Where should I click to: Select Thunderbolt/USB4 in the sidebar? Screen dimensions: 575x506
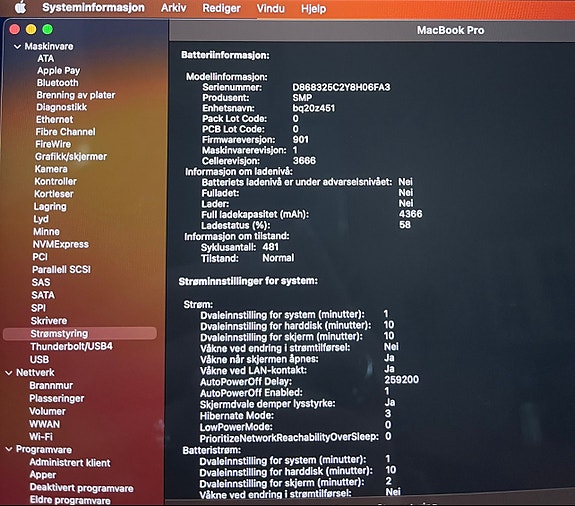[72, 346]
